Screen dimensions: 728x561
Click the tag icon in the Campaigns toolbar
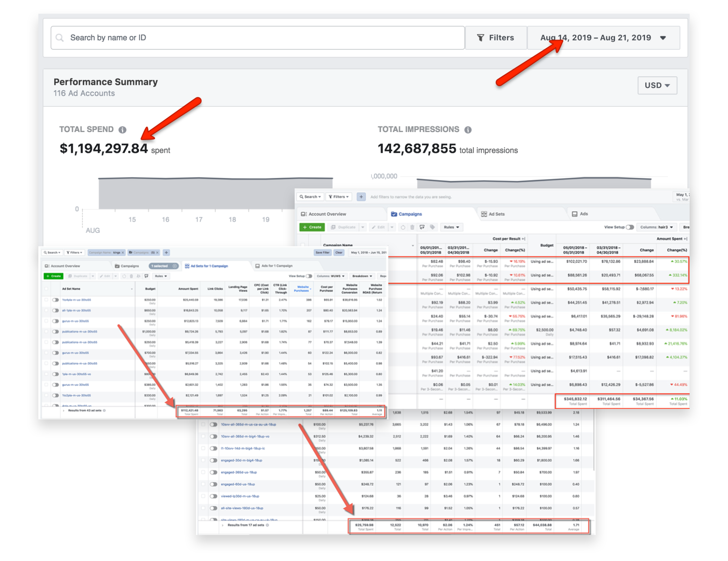(432, 227)
